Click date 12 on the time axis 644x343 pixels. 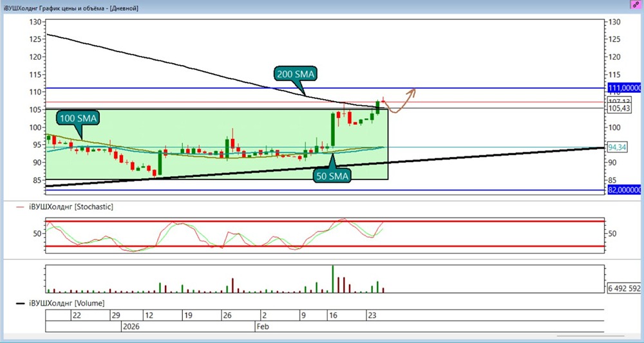(x=148, y=315)
